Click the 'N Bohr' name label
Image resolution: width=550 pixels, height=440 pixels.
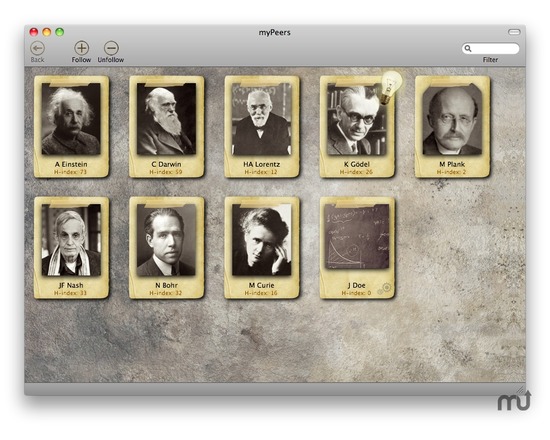tap(167, 285)
